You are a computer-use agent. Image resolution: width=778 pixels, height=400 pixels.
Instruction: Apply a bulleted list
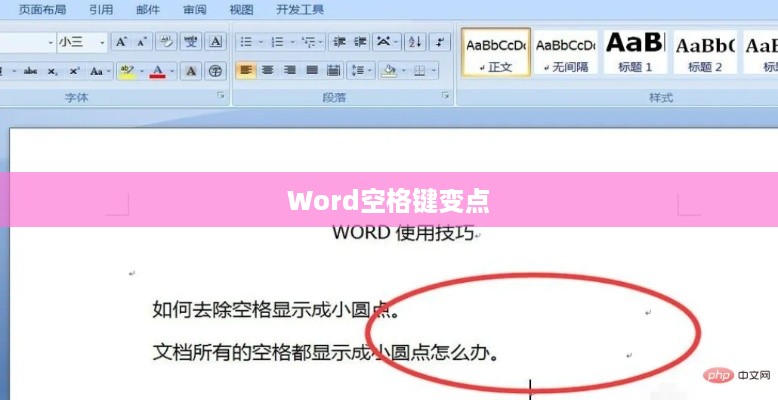pos(246,42)
